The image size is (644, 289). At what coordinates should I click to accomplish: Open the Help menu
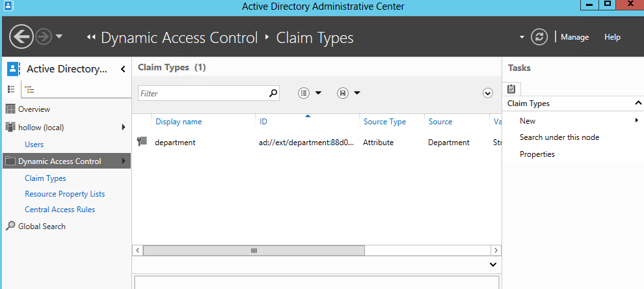point(612,37)
